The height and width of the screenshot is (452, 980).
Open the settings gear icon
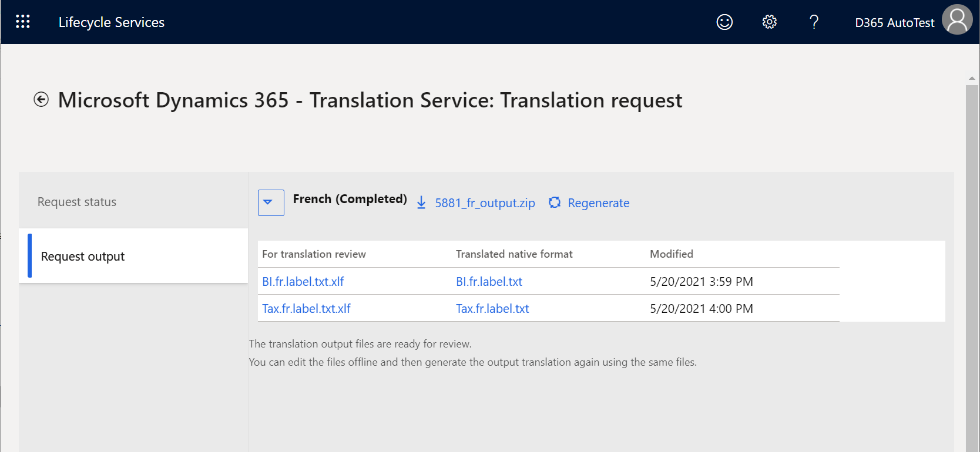tap(769, 22)
